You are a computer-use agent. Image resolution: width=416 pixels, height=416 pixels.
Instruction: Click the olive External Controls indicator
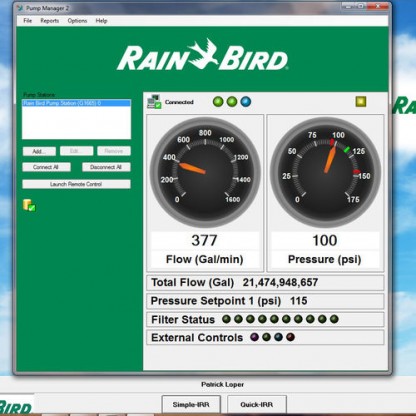(266, 337)
